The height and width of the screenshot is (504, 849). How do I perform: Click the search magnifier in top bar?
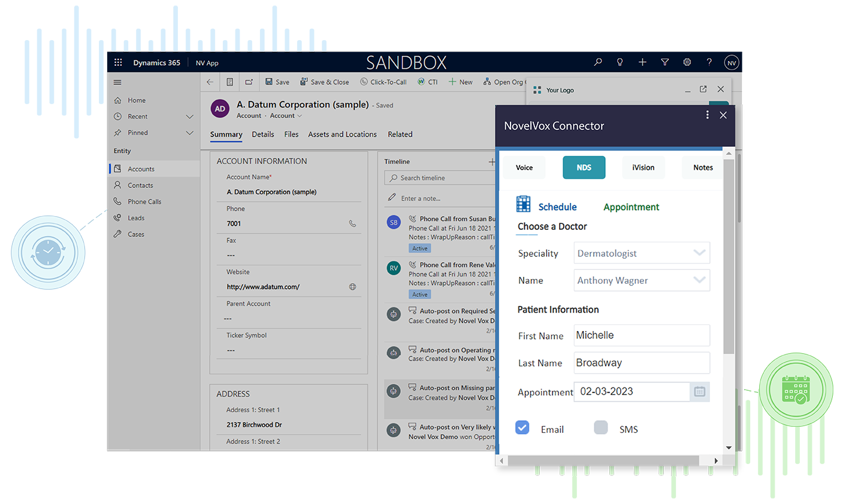click(598, 62)
